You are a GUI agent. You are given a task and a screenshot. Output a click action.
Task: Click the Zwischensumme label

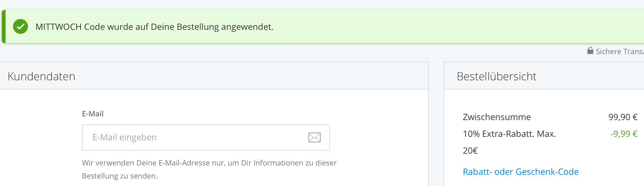(x=497, y=117)
